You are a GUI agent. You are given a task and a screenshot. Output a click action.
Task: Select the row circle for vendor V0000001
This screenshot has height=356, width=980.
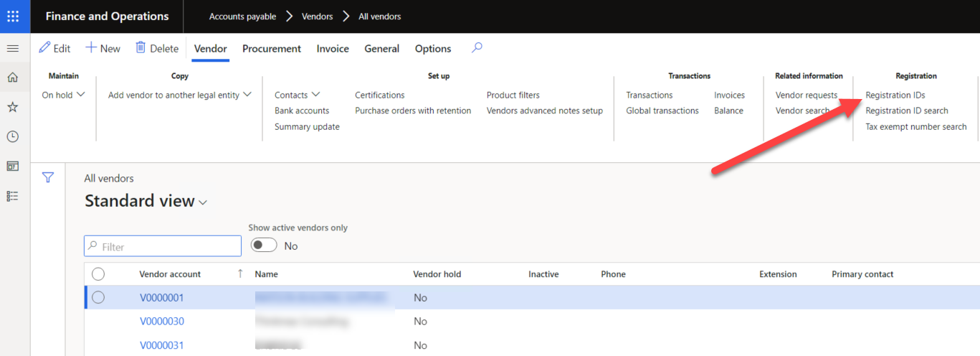pos(98,297)
